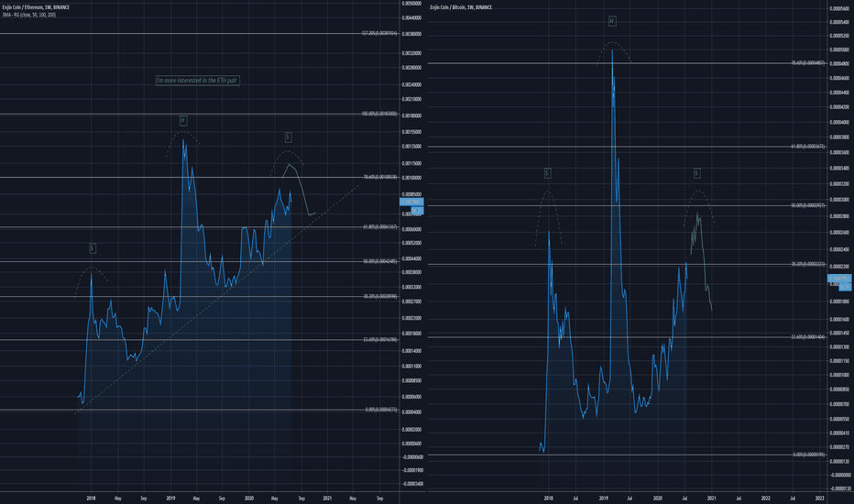
Task: Click the 2020 label on the Bitcoin time axis
Action: [657, 498]
